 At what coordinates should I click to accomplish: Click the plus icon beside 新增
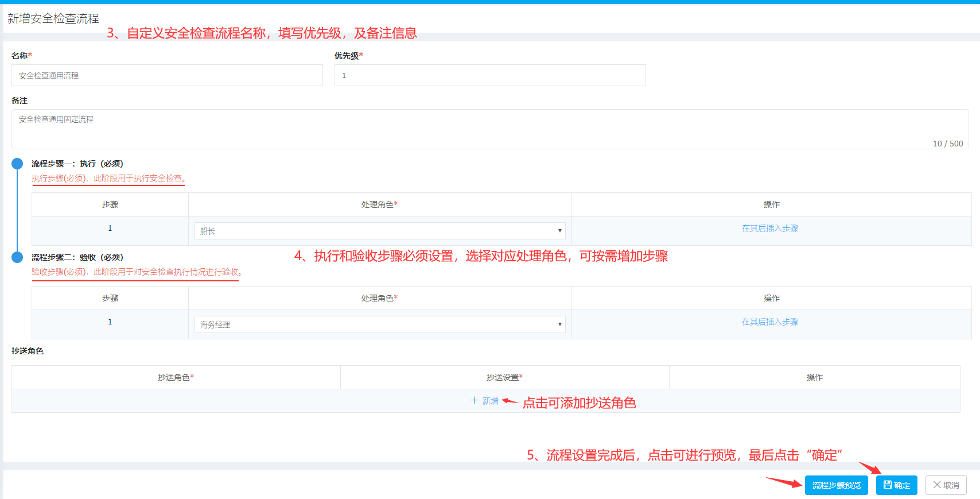click(x=475, y=400)
